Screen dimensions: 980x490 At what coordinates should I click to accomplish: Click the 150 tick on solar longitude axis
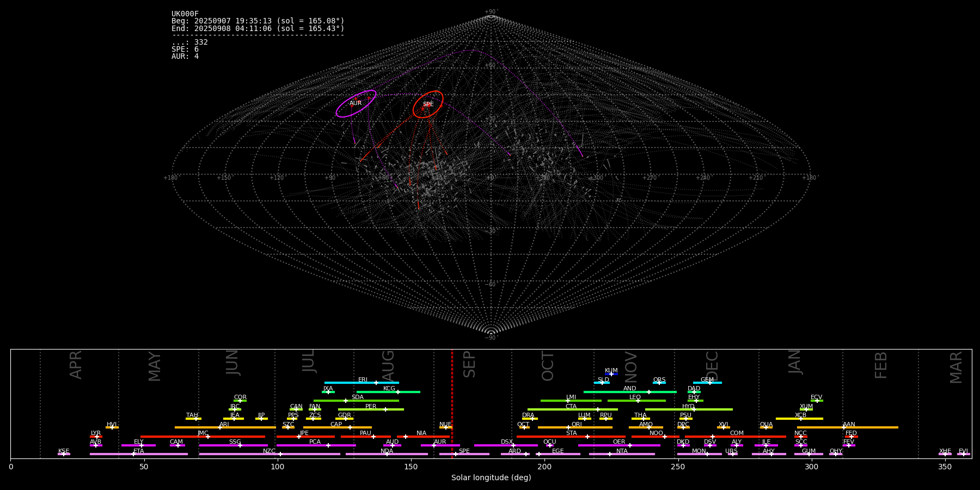click(x=411, y=467)
